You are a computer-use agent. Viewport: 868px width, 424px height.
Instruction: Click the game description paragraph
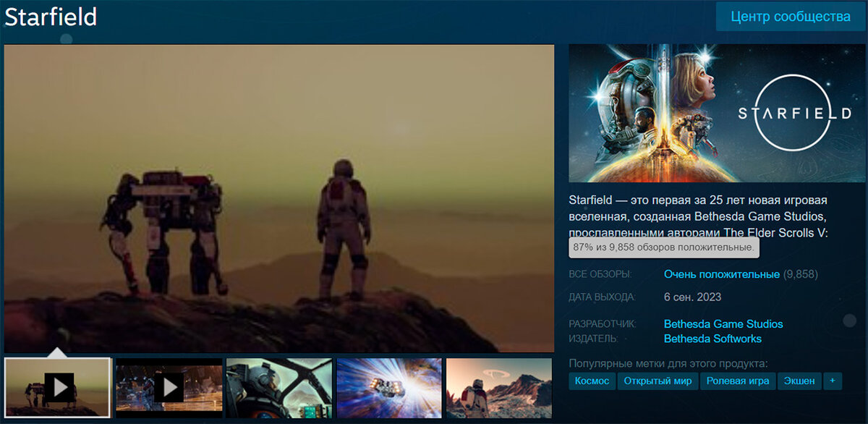699,216
